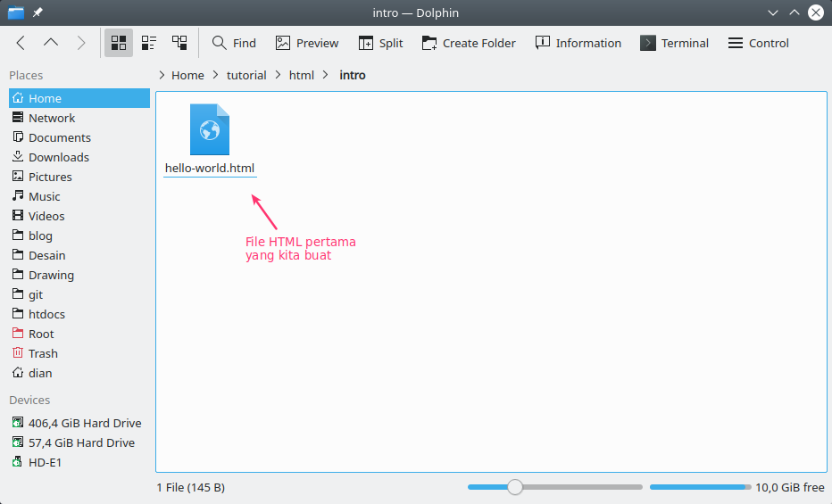Open the htdocs folder bookmark
The height and width of the screenshot is (504, 832).
79,314
